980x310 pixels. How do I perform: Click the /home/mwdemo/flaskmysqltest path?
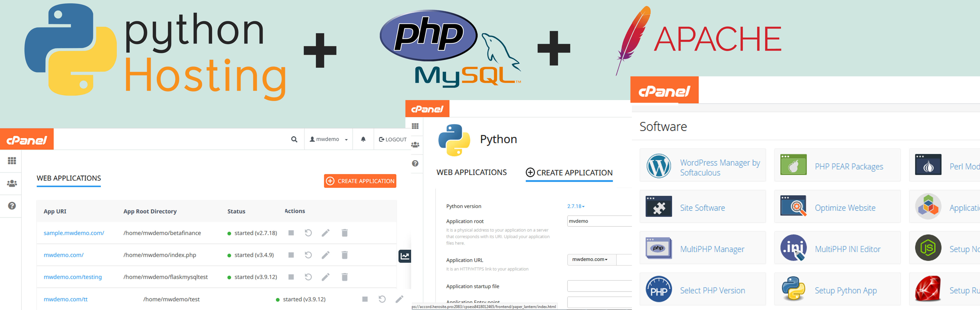tap(166, 277)
